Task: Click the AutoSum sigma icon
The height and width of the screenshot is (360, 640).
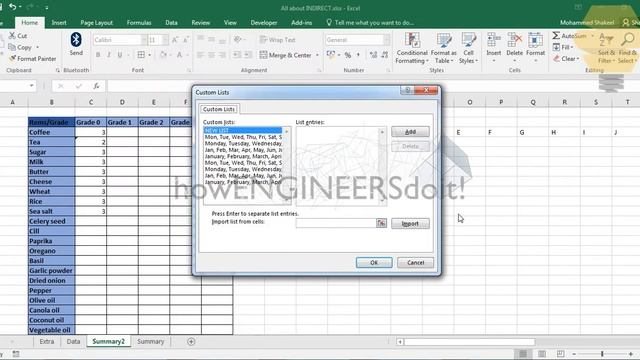Action: [x=556, y=36]
